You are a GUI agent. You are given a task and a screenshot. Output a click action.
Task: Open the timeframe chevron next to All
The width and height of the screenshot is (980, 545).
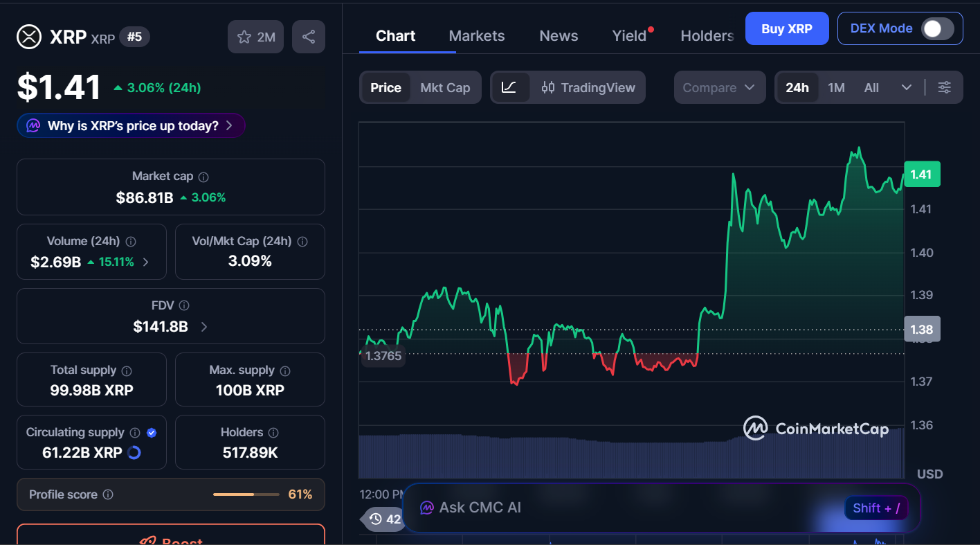point(907,87)
